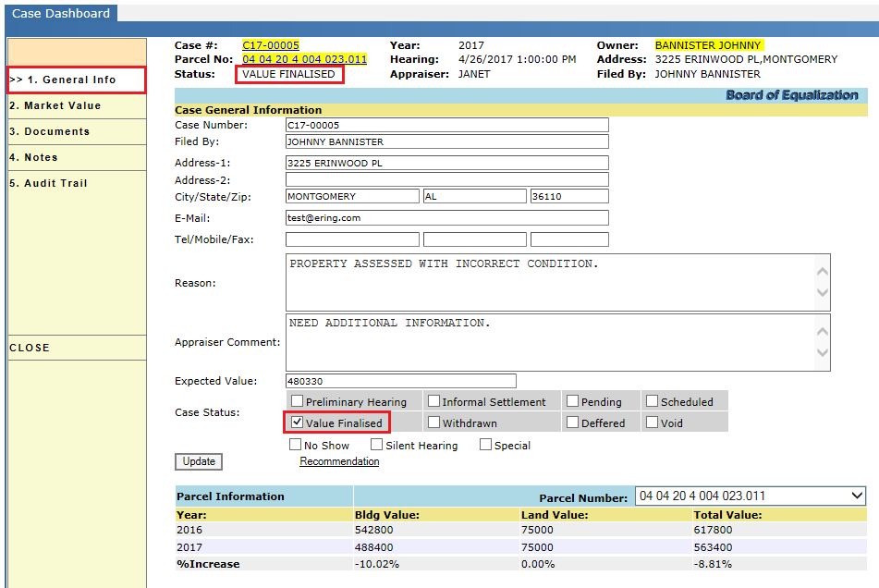
Task: Click the Expected Value field
Action: point(401,381)
